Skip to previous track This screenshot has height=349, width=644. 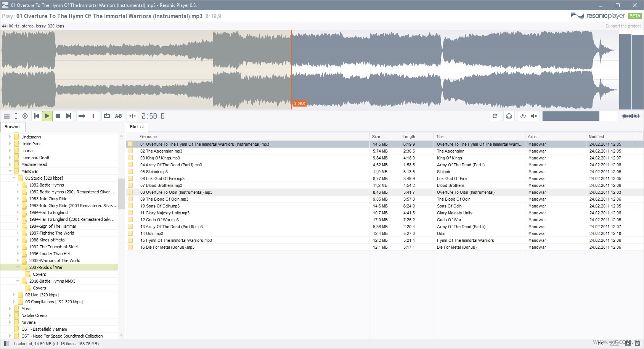(37, 116)
